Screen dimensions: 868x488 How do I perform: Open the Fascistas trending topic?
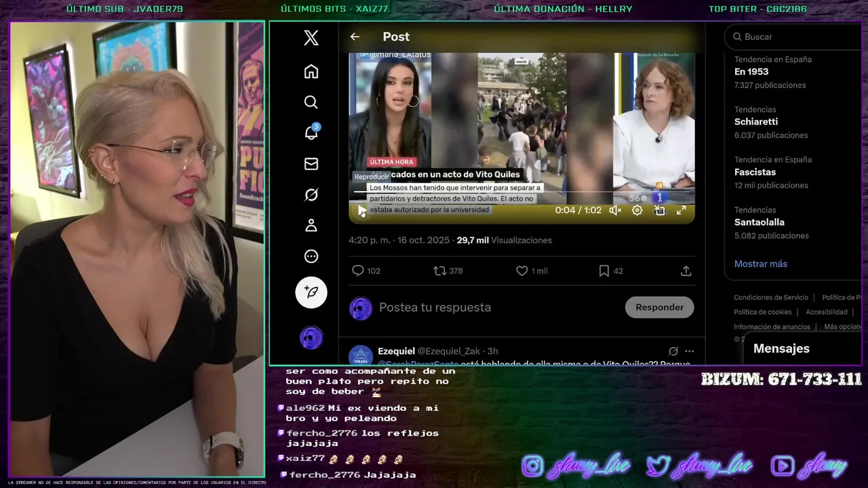[755, 171]
